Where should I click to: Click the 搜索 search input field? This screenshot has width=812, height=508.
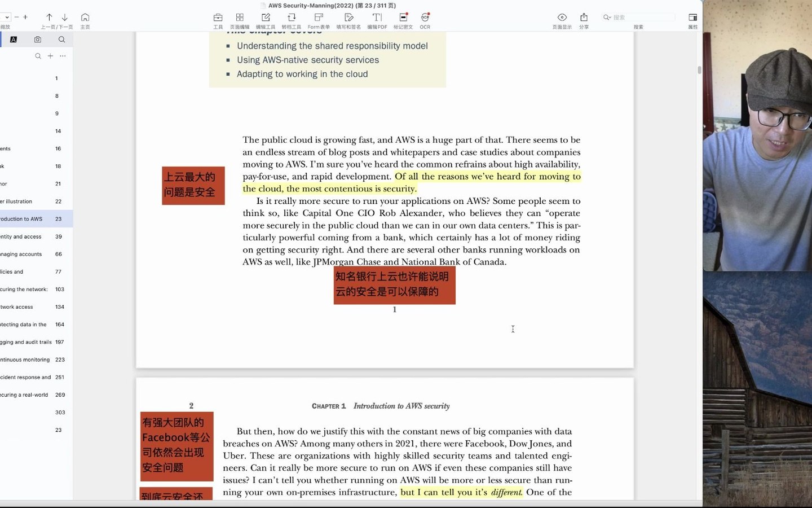click(643, 17)
